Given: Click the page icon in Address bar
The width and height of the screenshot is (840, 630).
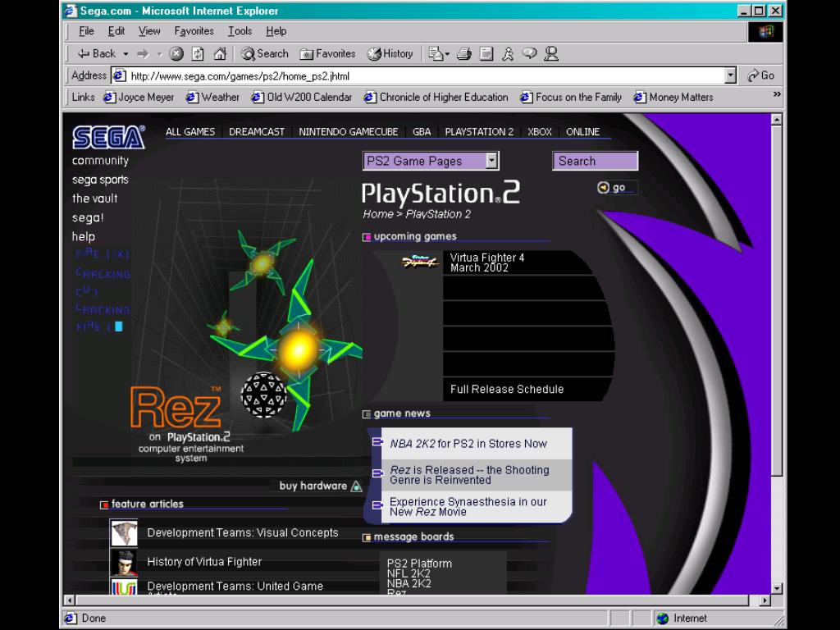Looking at the screenshot, I should point(119,75).
